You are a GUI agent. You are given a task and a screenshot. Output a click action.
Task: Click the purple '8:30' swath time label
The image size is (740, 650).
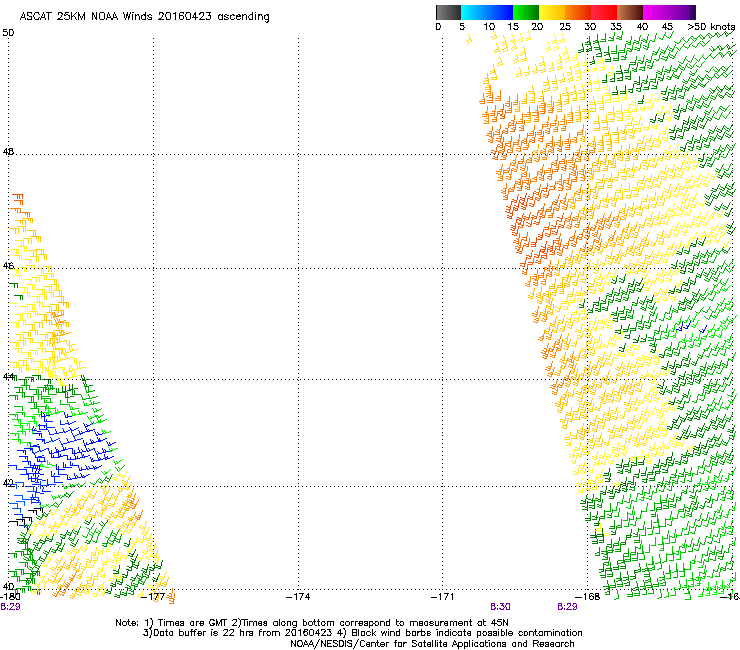tap(500, 607)
